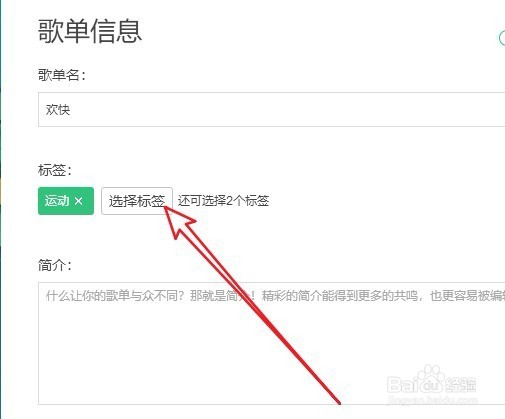Viewport: 505px width, 419px height.
Task: Remove the 运动 tag with its × icon
Action: [79, 201]
